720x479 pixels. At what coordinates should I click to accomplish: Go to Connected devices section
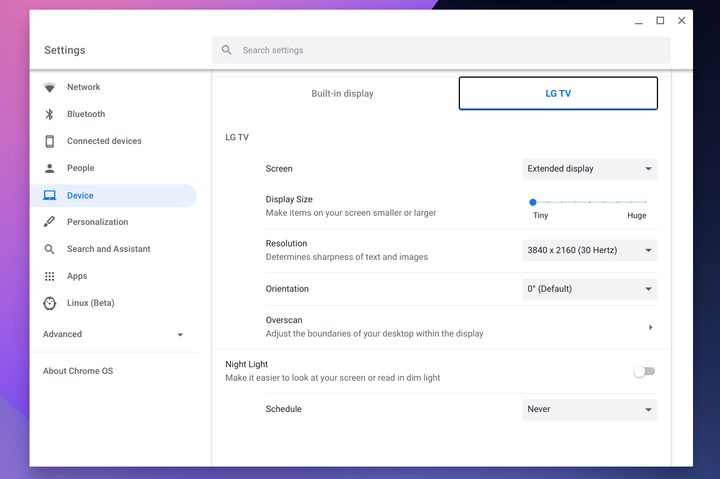pyautogui.click(x=104, y=141)
